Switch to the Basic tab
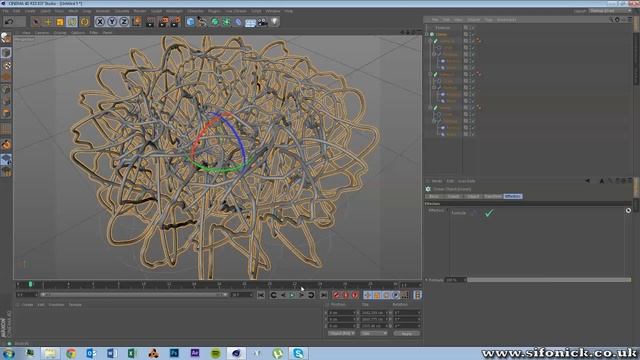Screen dimensions: 640x360 (x=434, y=196)
